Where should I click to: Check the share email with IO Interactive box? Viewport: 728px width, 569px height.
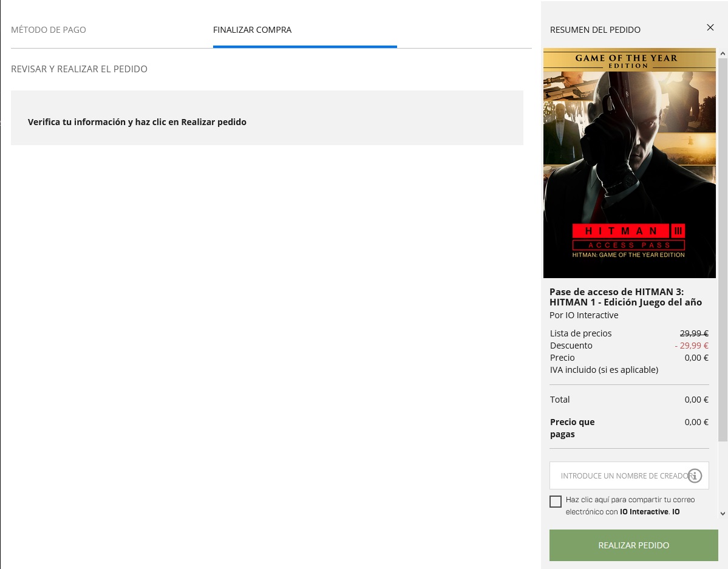click(556, 501)
